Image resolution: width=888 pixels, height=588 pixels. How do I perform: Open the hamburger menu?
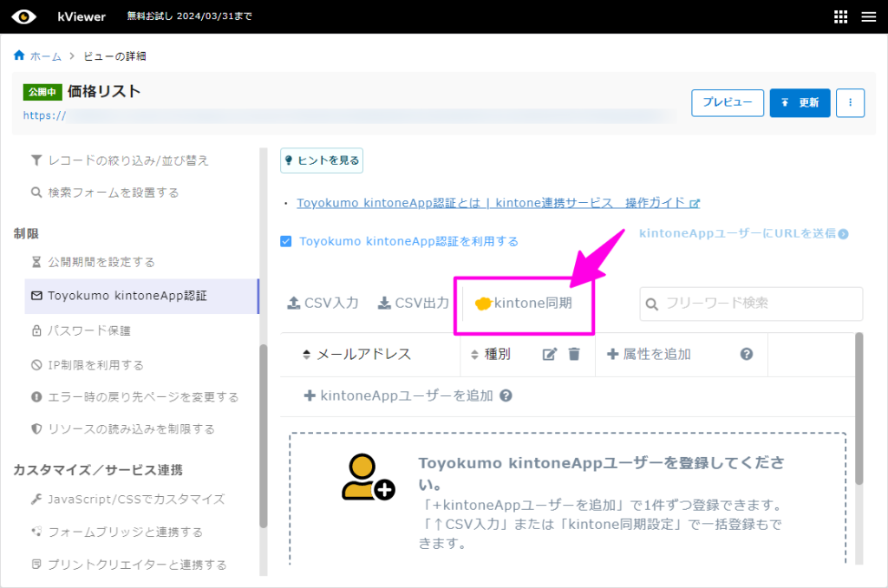pos(869,17)
